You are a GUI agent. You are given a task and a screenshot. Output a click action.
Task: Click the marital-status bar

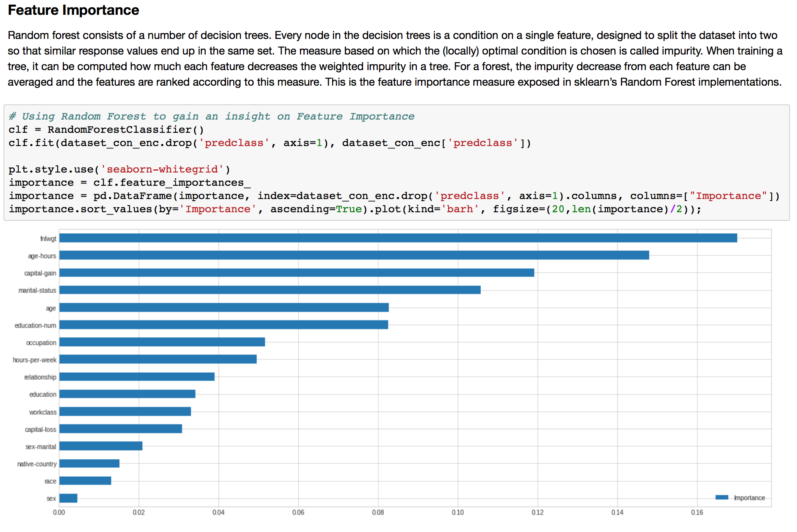coord(270,290)
